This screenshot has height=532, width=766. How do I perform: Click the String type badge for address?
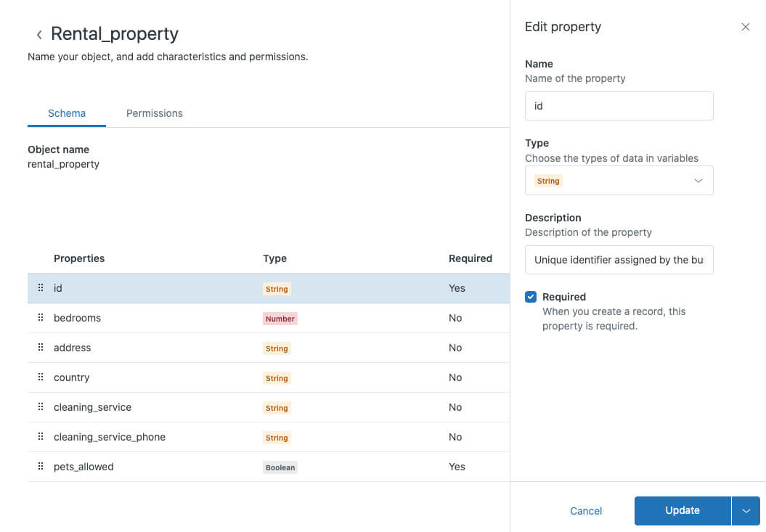(x=277, y=348)
